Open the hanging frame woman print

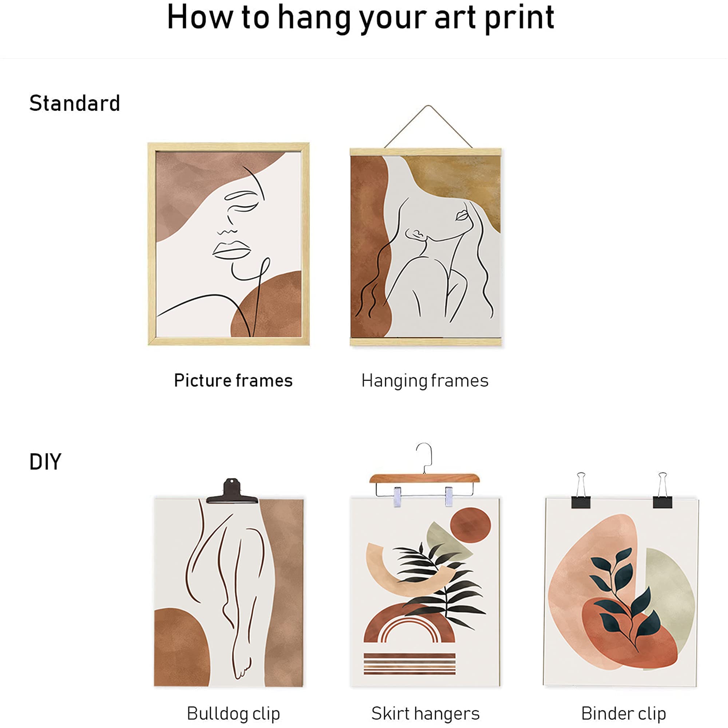pyautogui.click(x=426, y=247)
